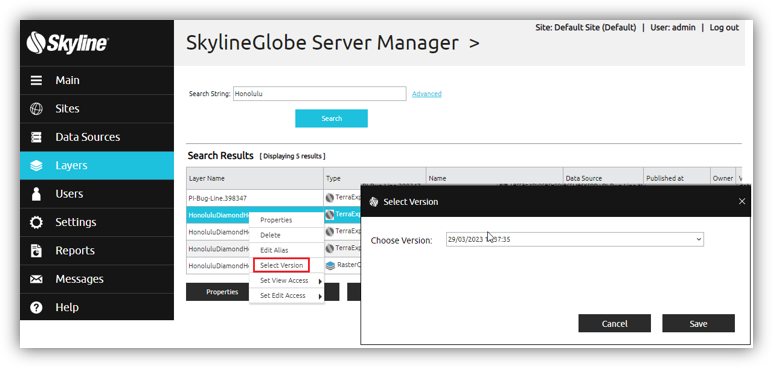Go to the Sites section
773x368 pixels.
[97, 109]
